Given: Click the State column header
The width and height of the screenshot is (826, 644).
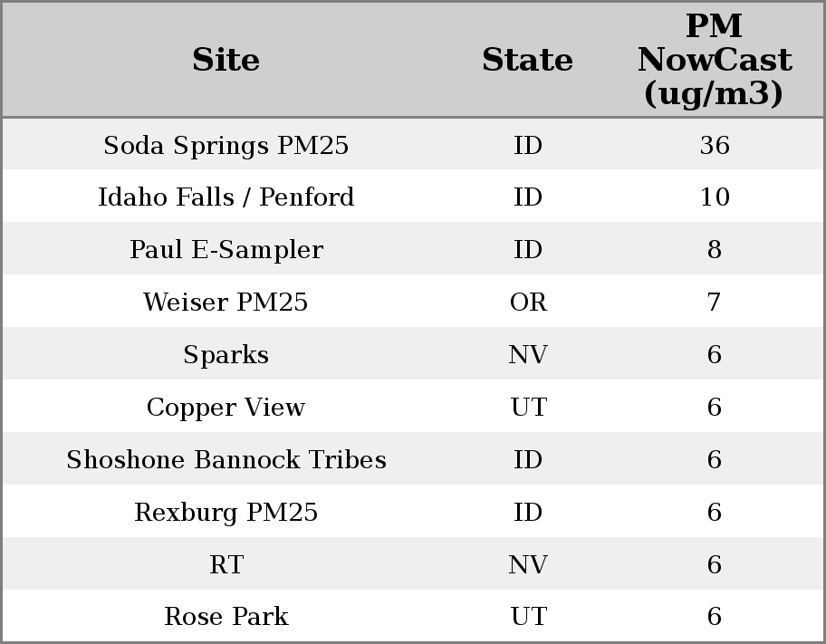Looking at the screenshot, I should tap(527, 60).
